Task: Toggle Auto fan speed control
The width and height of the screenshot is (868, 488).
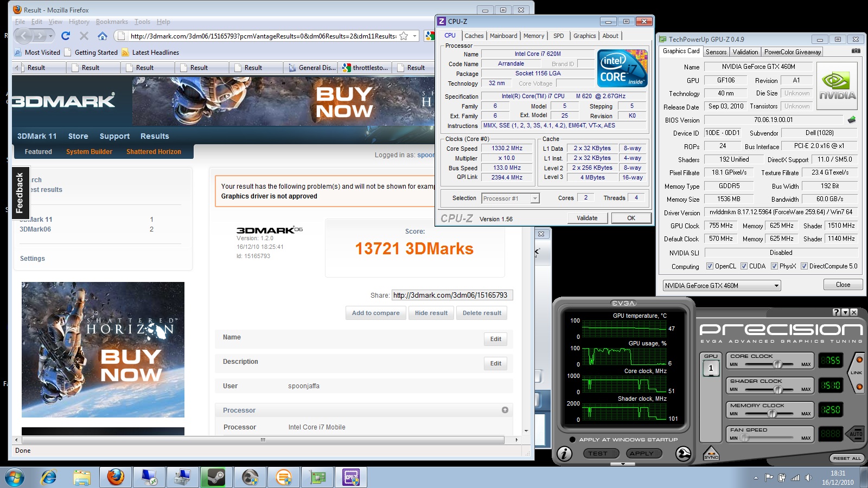Action: [856, 433]
